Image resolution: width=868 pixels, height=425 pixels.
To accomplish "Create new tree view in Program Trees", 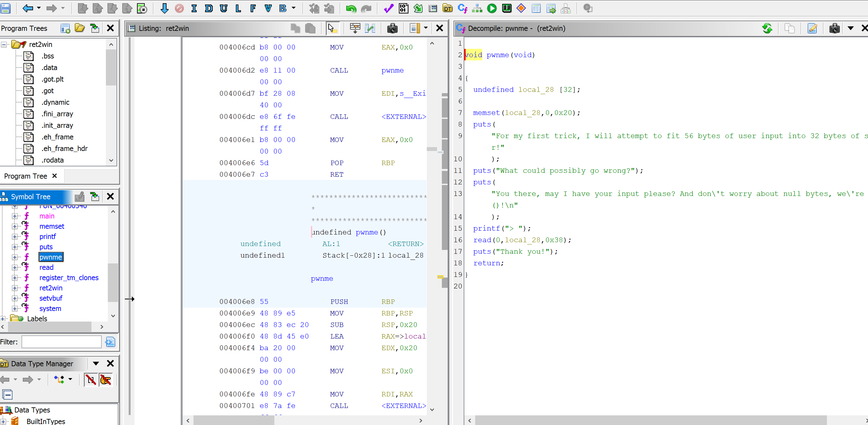I will (65, 28).
